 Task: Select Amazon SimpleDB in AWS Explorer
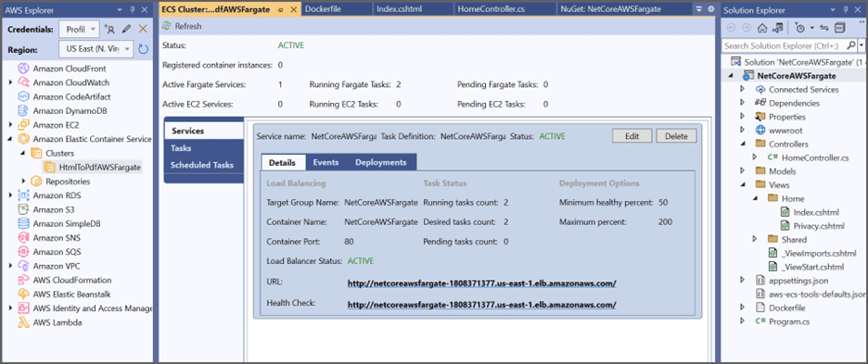[67, 223]
